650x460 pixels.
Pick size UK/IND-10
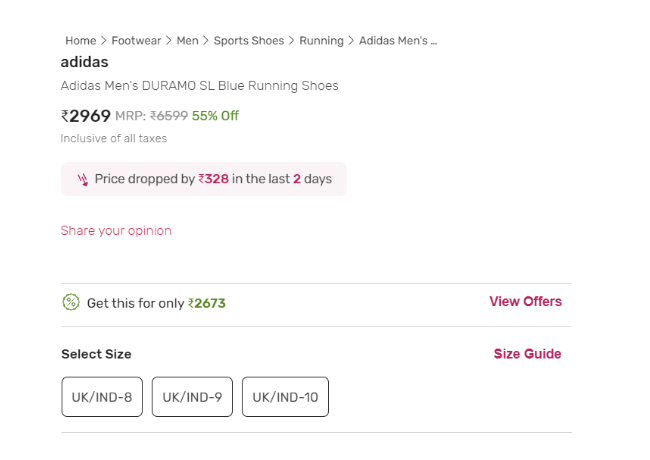(285, 397)
